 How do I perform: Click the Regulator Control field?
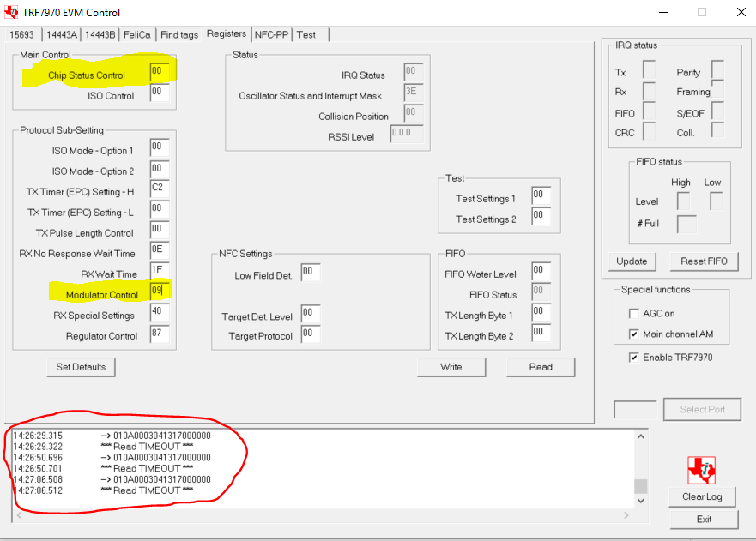pyautogui.click(x=159, y=334)
